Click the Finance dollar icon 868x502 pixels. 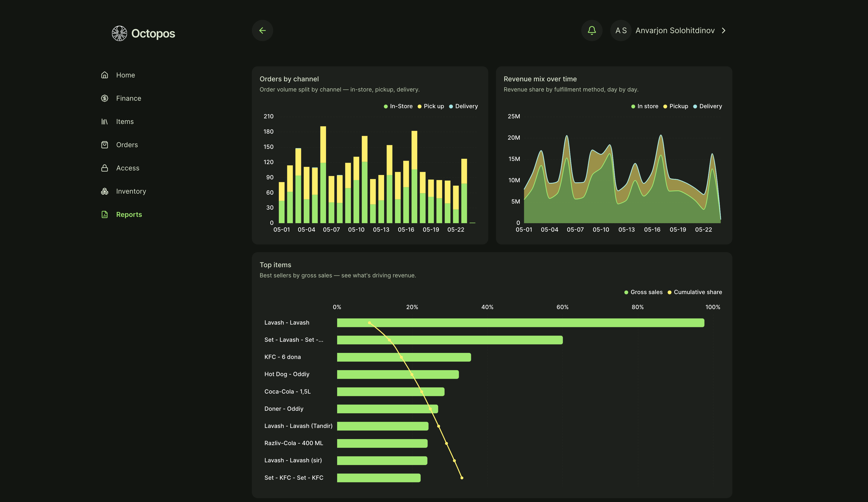click(105, 99)
